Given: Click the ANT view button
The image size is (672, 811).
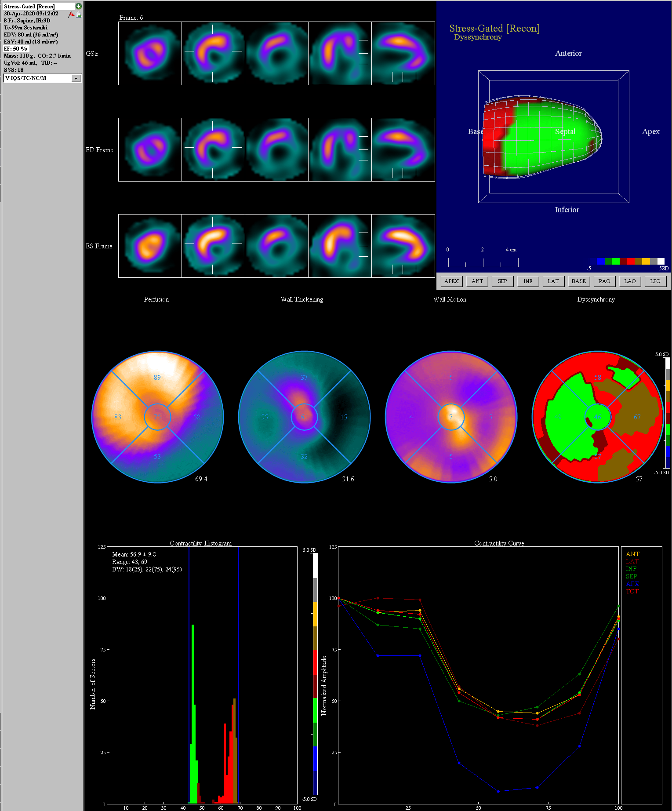Looking at the screenshot, I should (477, 281).
